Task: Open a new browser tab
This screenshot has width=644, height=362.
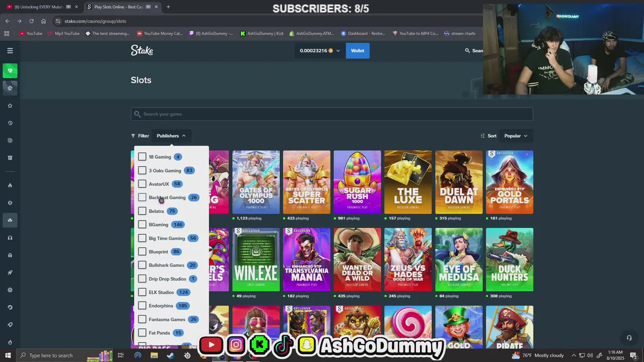Action: 168,7
